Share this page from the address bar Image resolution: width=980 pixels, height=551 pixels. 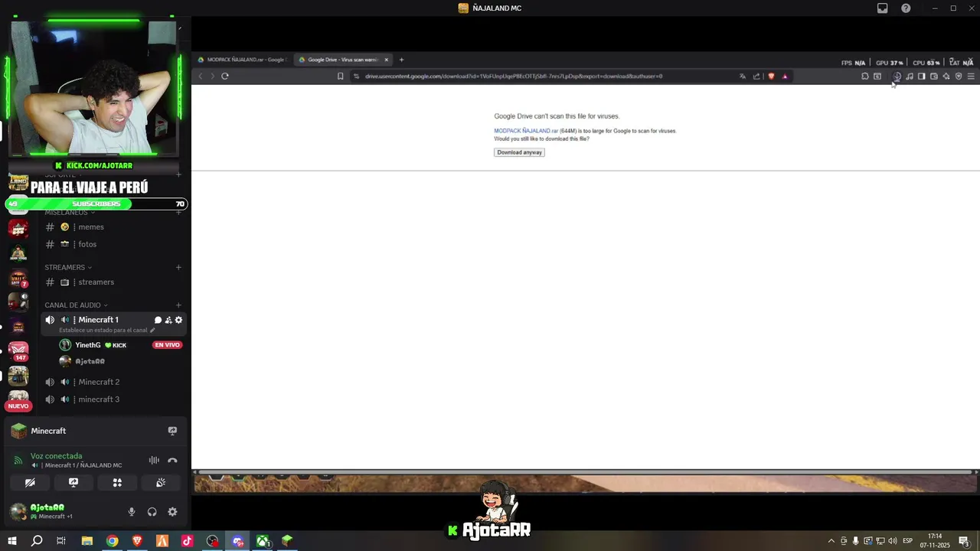tap(756, 77)
